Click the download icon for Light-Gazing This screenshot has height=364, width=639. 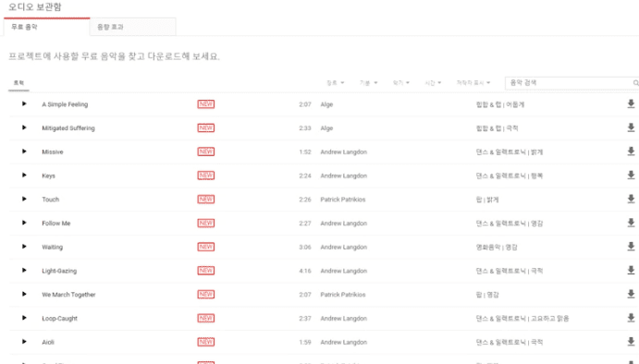tap(631, 271)
